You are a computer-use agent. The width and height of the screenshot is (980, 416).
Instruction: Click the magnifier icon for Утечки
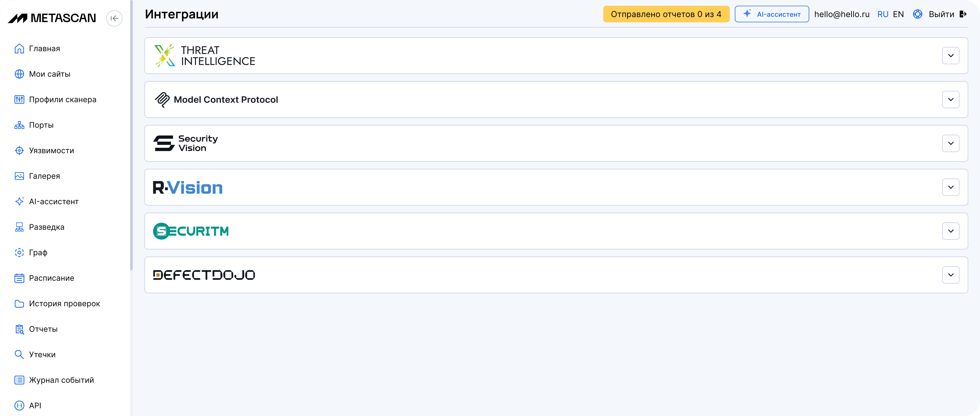coord(19,354)
